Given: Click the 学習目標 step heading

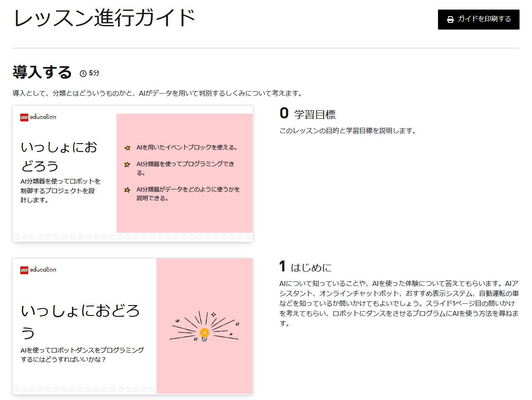Looking at the screenshot, I should point(314,114).
